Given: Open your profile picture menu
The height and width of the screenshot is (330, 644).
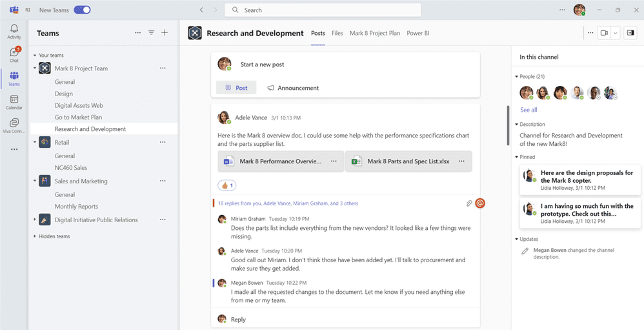Looking at the screenshot, I should point(579,10).
